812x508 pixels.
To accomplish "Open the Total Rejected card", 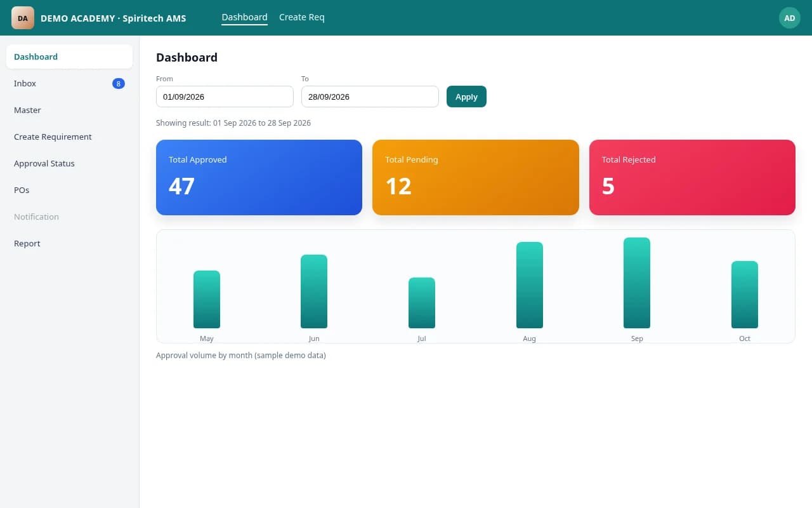I will click(x=692, y=177).
